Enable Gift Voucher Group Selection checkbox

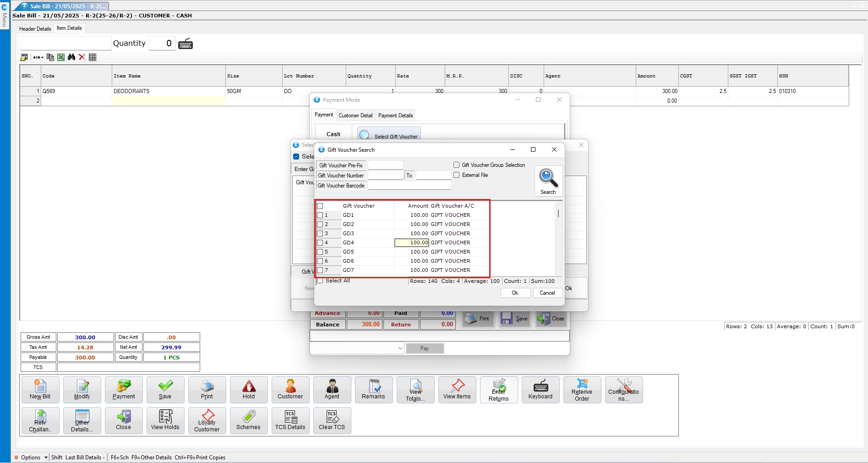(x=457, y=165)
